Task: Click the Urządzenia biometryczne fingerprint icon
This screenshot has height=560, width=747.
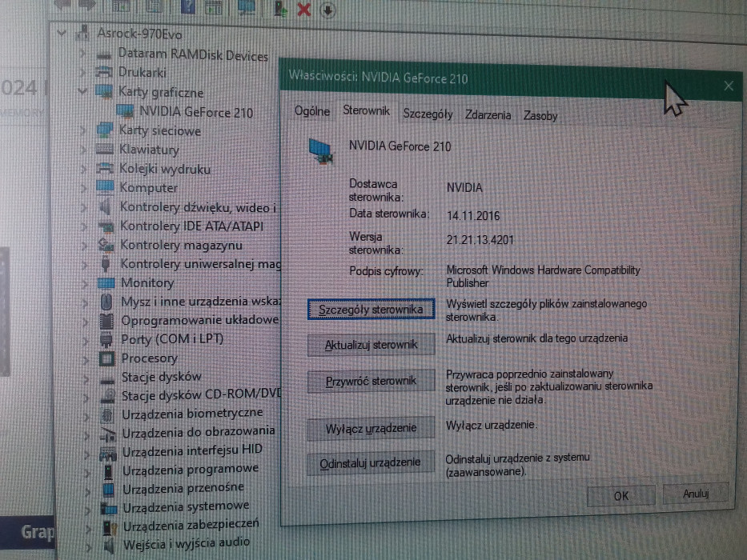Action: (x=107, y=414)
